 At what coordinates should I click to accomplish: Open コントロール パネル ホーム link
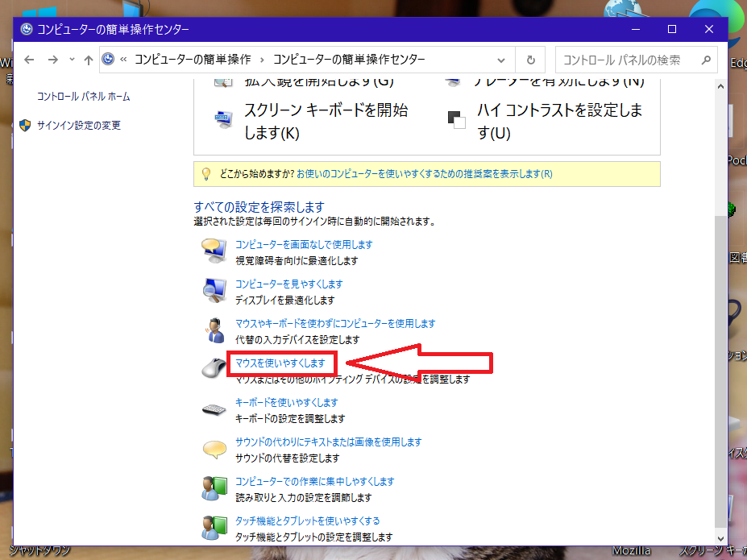(x=83, y=97)
